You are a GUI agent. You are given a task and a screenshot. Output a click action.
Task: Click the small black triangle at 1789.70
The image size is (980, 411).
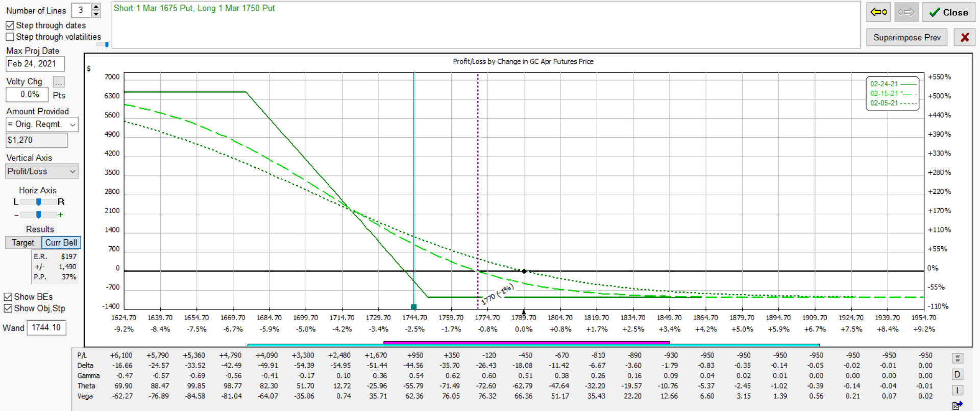tap(524, 311)
